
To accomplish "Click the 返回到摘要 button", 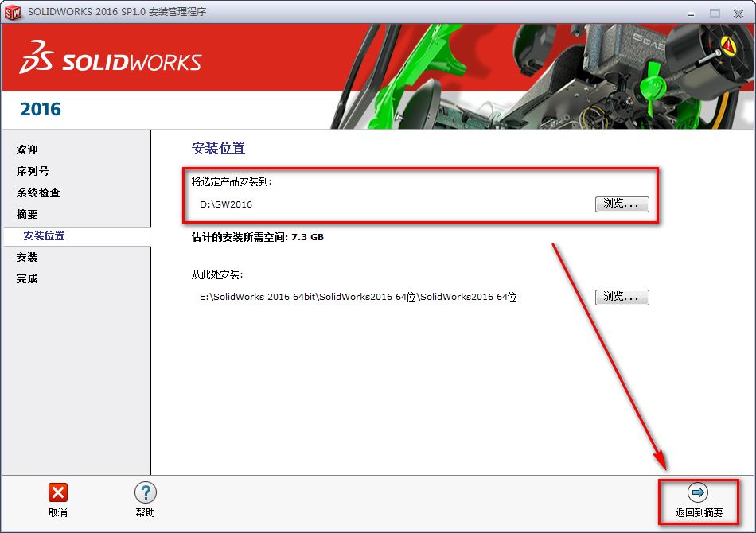I will pyautogui.click(x=698, y=512).
